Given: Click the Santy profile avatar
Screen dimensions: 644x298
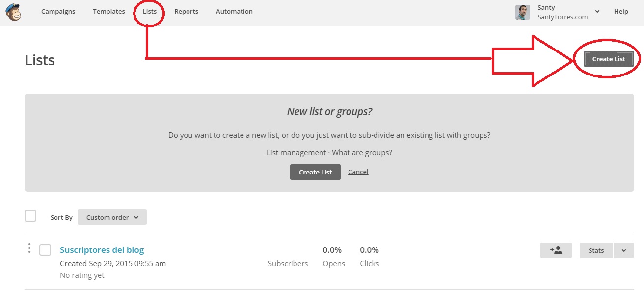Looking at the screenshot, I should (522, 12).
